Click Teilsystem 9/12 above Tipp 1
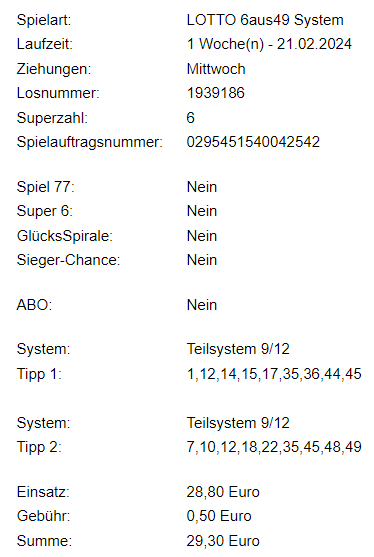 [238, 349]
